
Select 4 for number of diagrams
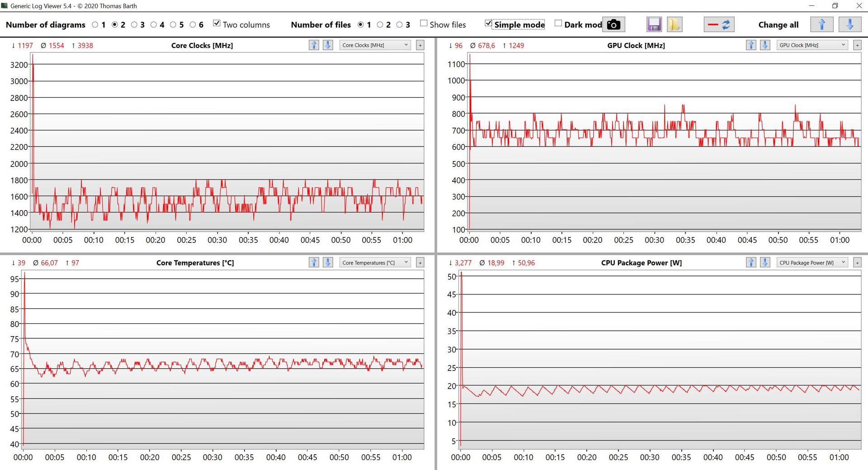(x=154, y=25)
